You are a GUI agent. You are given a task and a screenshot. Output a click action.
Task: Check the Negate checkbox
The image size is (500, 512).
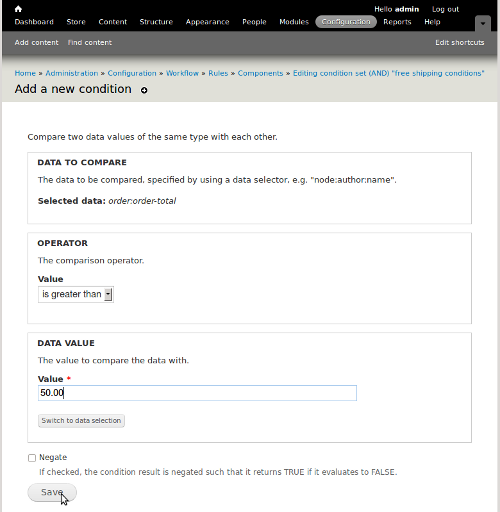point(32,458)
